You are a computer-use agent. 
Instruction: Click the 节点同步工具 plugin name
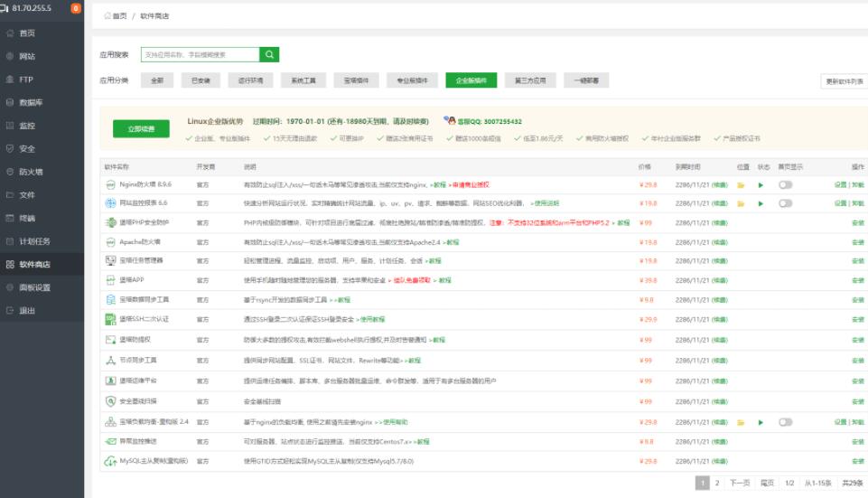click(x=138, y=361)
